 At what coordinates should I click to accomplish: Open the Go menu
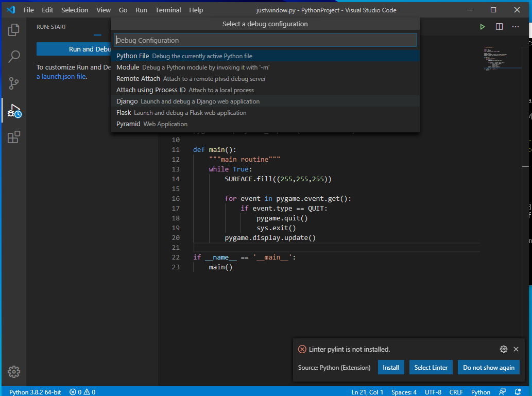(x=123, y=10)
